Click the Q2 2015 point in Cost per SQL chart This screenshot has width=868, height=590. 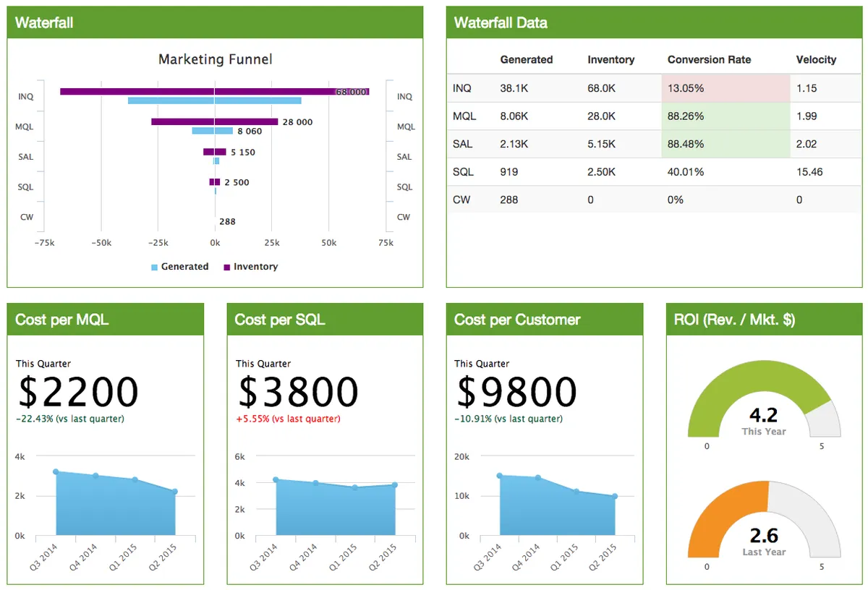point(395,485)
